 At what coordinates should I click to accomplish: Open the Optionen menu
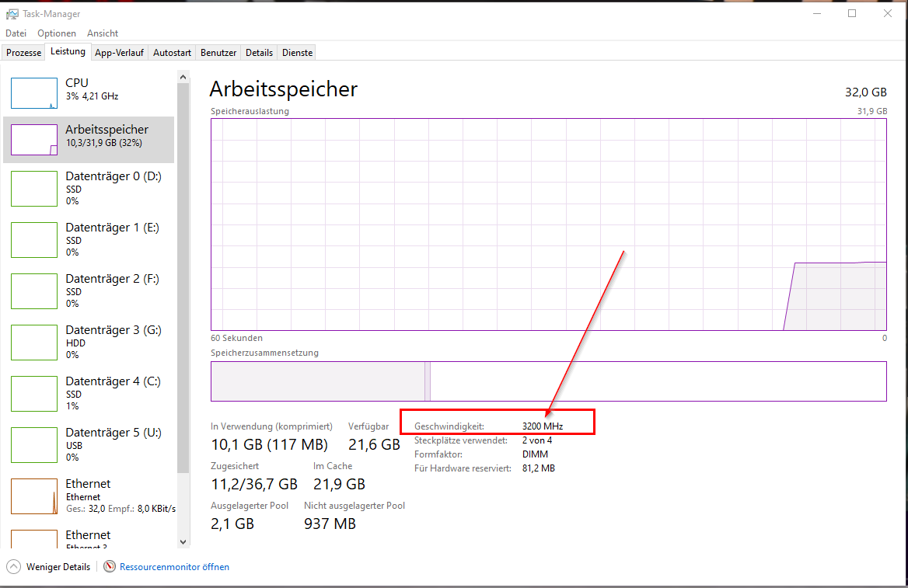[x=57, y=33]
